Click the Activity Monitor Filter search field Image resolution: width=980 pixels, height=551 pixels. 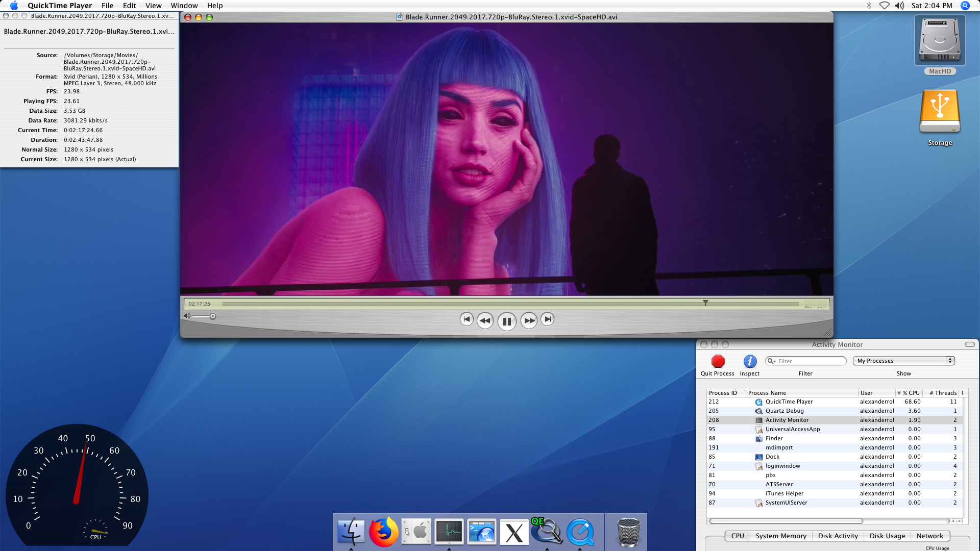806,361
